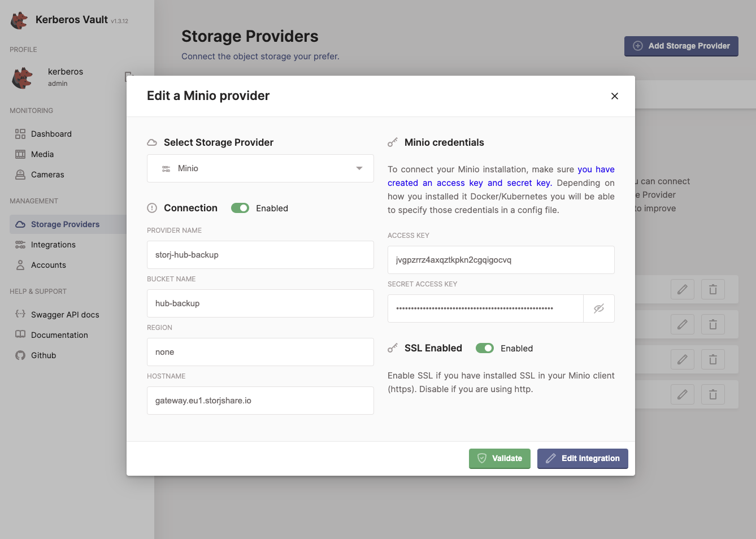Click inside the HOSTNAME input field
Viewport: 756px width, 539px height.
click(260, 400)
